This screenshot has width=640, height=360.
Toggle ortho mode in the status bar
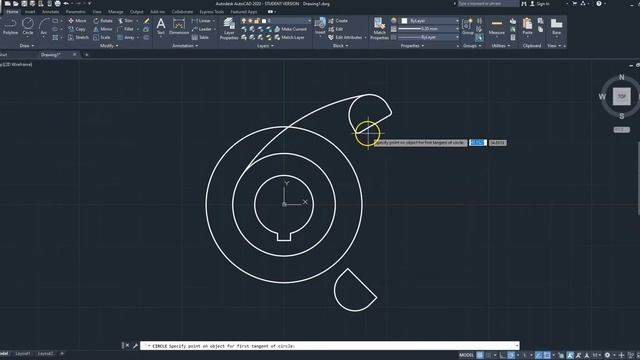pyautogui.click(x=502, y=355)
